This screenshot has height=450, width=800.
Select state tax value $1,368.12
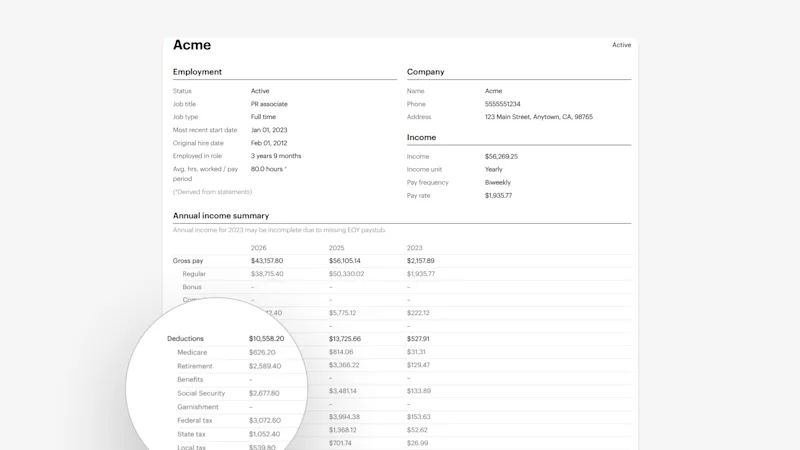(343, 430)
